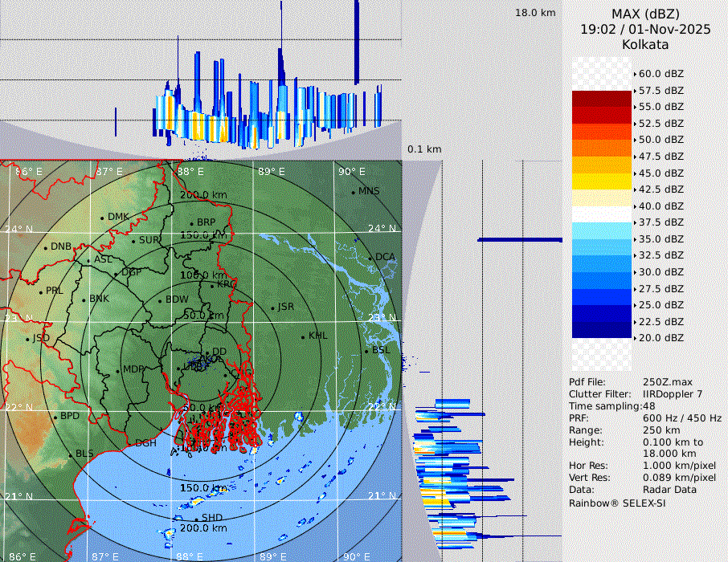Image resolution: width=728 pixels, height=562 pixels.
Task: Click the navy 20.0 dBZ legend swatch
Action: tap(601, 330)
